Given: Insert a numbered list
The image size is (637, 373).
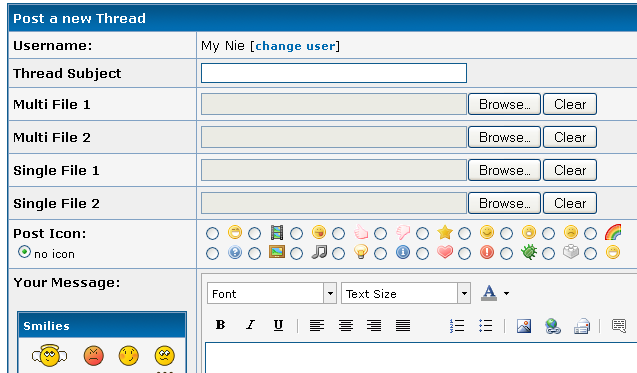Looking at the screenshot, I should point(457,326).
